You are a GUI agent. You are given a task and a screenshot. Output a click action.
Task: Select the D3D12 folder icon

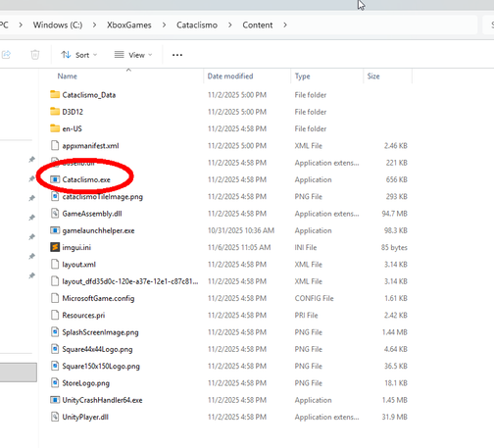55,112
